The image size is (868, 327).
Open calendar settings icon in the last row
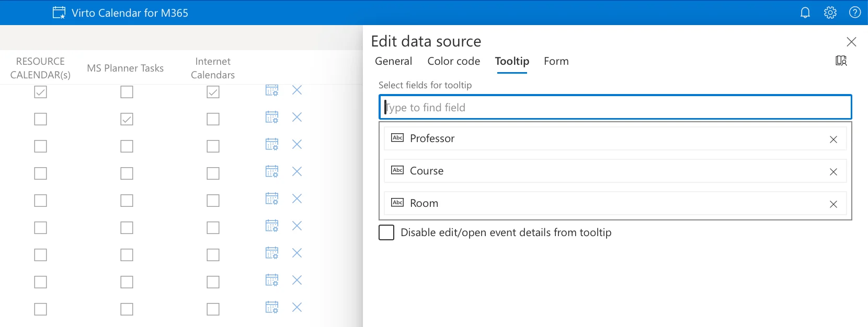point(272,307)
